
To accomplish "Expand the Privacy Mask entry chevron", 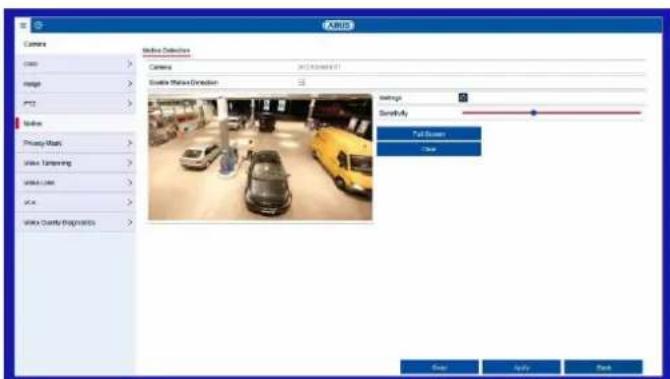I will click(130, 143).
